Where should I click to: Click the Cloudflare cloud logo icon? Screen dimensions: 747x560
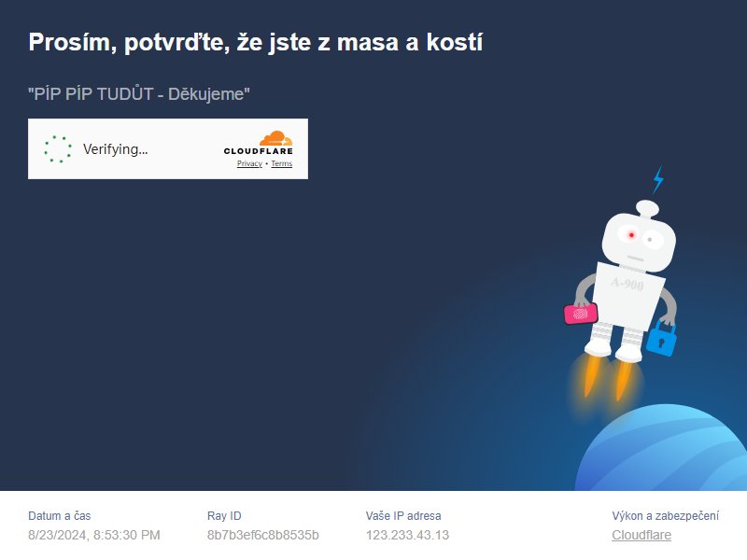(275, 138)
